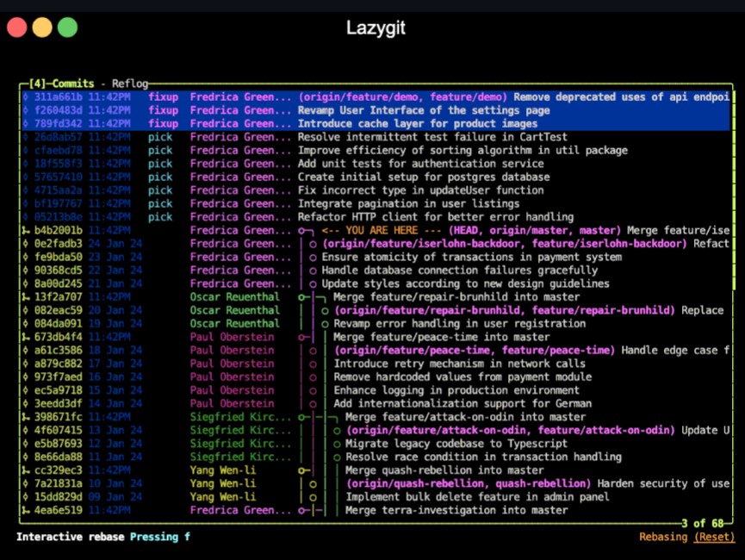Select Add internationalization support for German
This screenshot has width=745, height=560.
click(376, 403)
